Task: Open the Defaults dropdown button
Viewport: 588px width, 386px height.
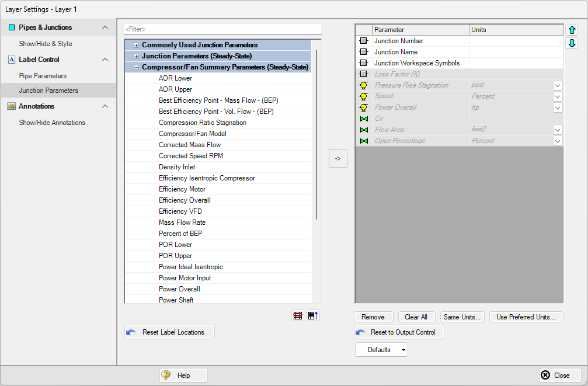Action: tap(381, 350)
